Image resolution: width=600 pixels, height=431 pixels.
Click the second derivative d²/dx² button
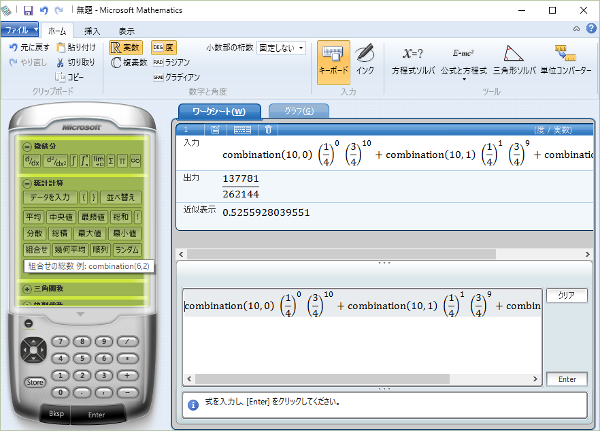pyautogui.click(x=55, y=161)
